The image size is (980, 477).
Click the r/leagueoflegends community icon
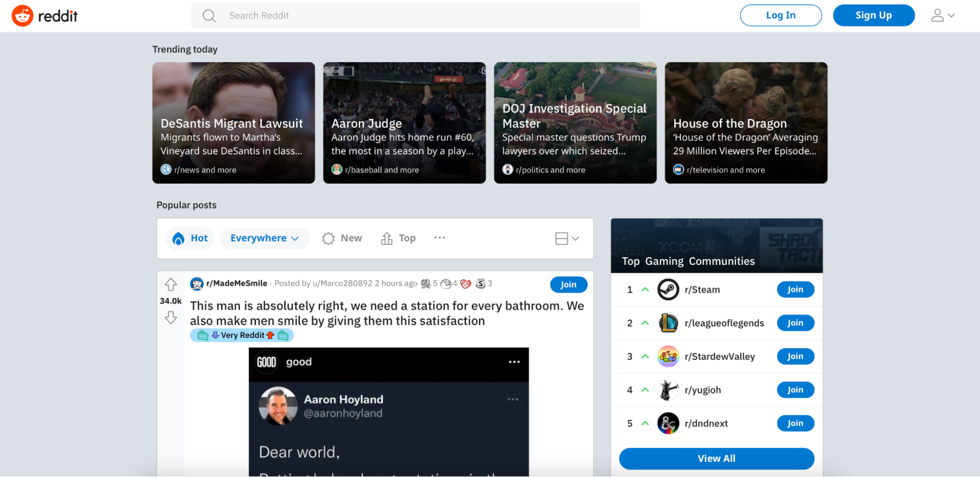[x=668, y=323]
